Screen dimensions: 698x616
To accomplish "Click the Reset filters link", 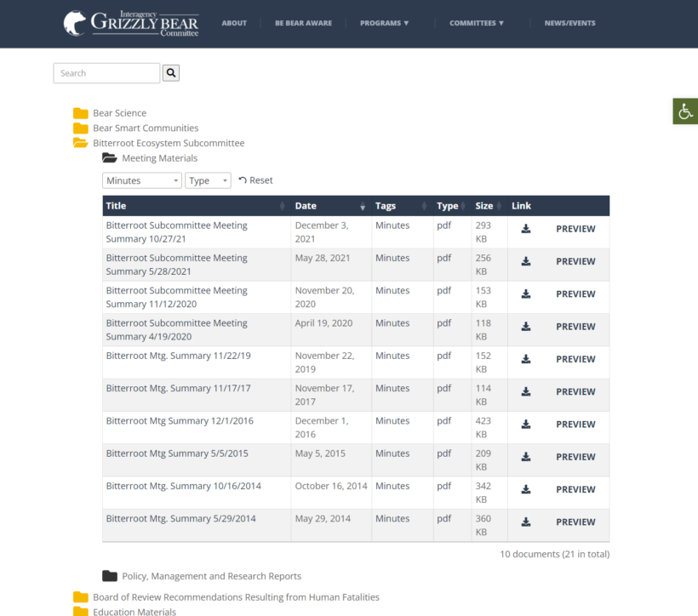I will pyautogui.click(x=258, y=180).
